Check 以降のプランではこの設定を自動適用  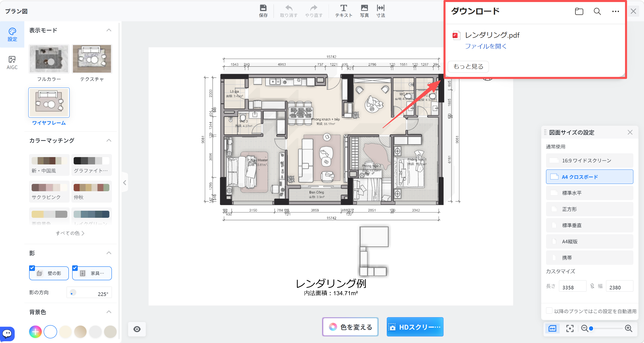pyautogui.click(x=549, y=311)
